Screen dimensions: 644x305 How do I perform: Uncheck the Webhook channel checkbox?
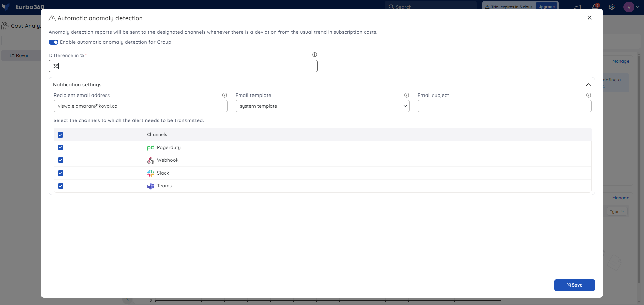pos(61,160)
